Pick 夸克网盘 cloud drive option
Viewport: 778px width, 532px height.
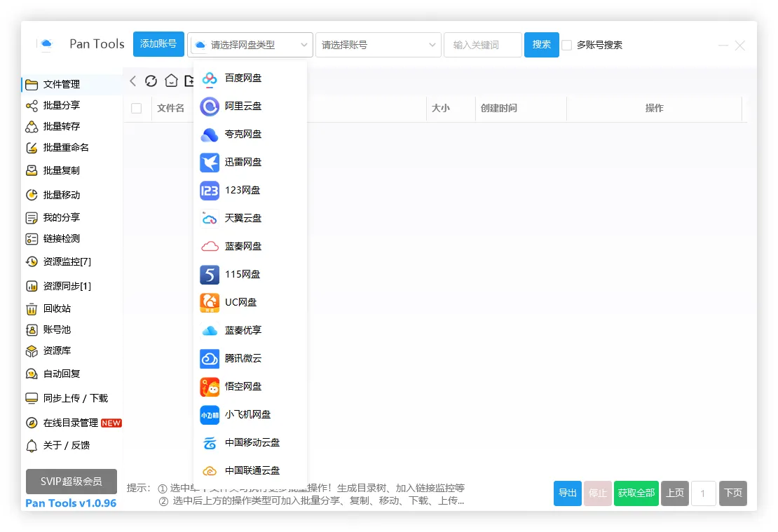233,134
